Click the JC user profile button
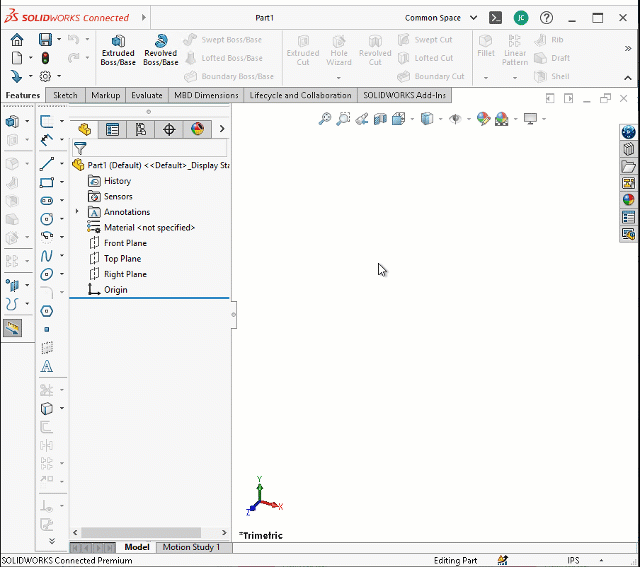This screenshot has height=567, width=640. (x=521, y=18)
